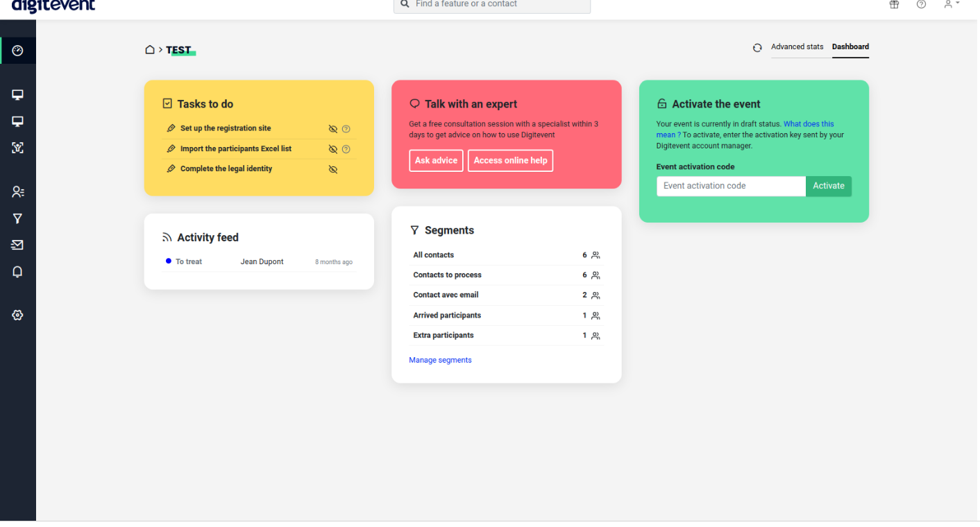Open Complete the legal identity task

[226, 169]
